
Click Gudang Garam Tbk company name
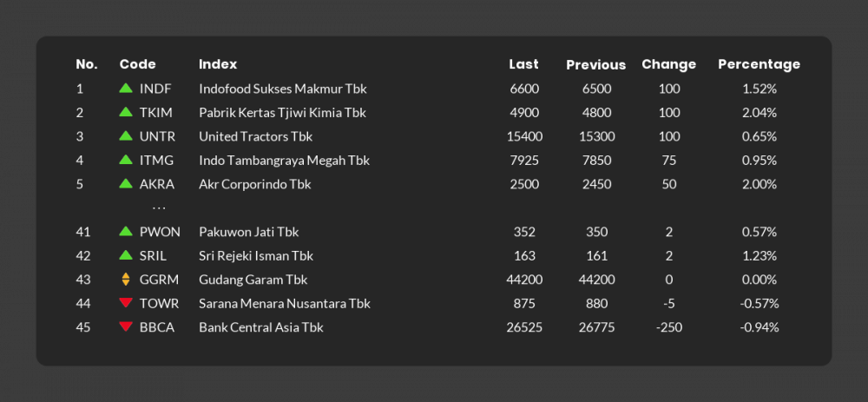tap(253, 280)
